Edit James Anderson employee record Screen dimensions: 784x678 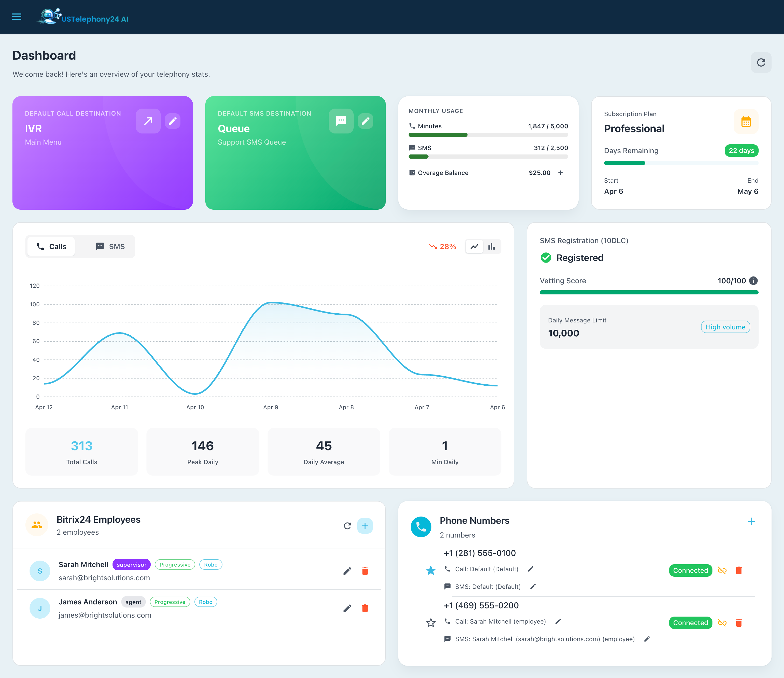point(347,608)
